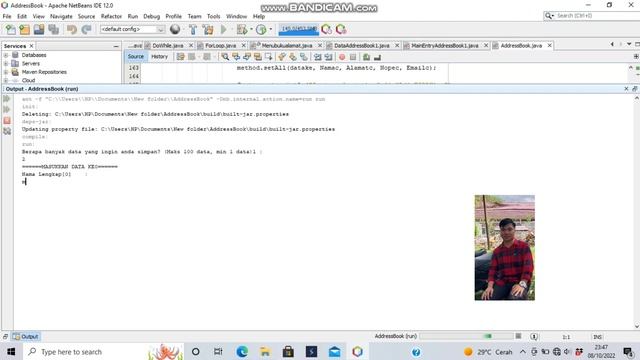Open the default config combo box
This screenshot has height=360, width=640.
point(132,29)
